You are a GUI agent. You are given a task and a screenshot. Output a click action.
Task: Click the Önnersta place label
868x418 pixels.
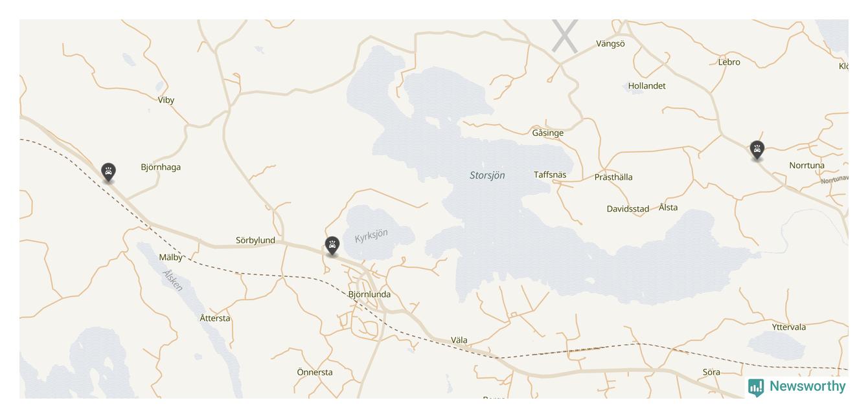[x=315, y=372]
